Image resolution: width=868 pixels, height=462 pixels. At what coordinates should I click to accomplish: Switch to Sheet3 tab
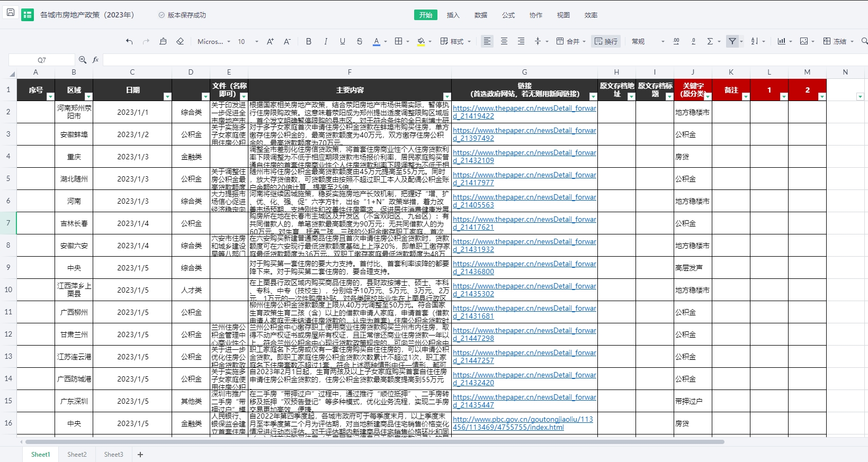point(113,454)
